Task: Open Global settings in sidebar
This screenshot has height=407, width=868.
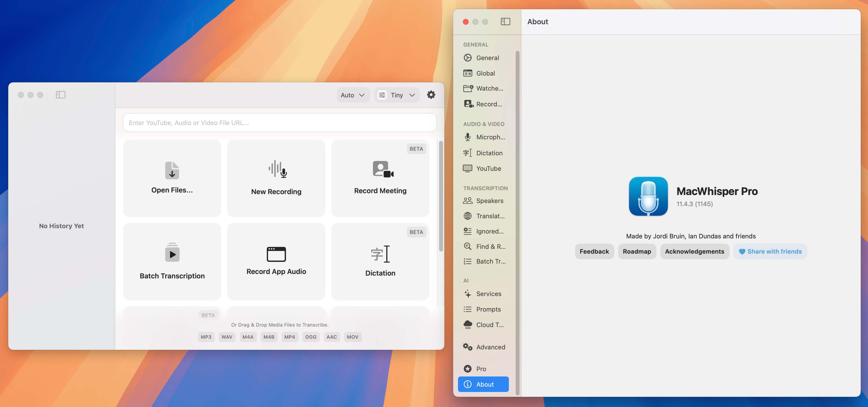Action: tap(483, 73)
